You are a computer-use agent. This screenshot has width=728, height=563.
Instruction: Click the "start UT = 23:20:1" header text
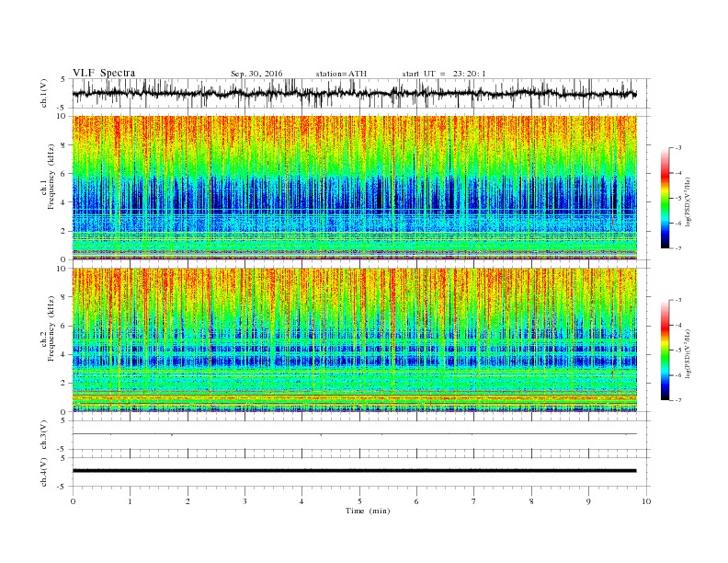(444, 74)
